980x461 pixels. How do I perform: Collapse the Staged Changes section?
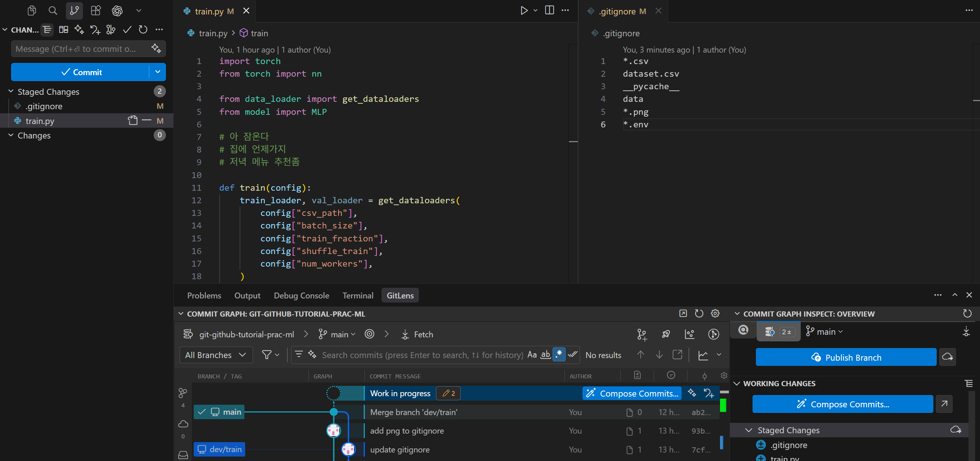[11, 92]
